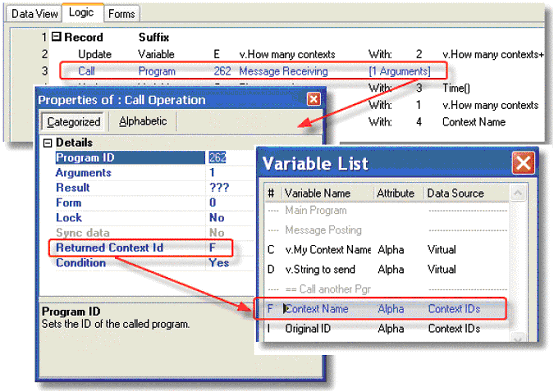Screen dimensions: 553x391
Task: Click the 'Context Name' expression on With 4
Action: [x=474, y=122]
